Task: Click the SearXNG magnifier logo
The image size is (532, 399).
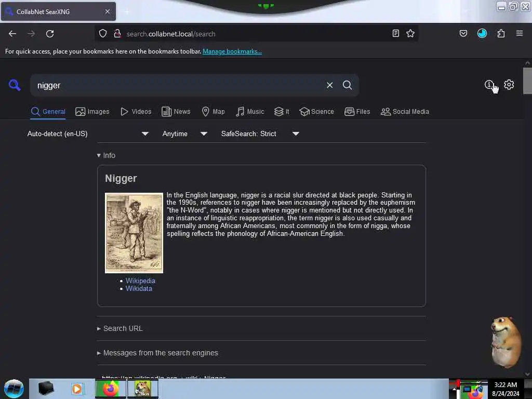Action: [x=15, y=85]
